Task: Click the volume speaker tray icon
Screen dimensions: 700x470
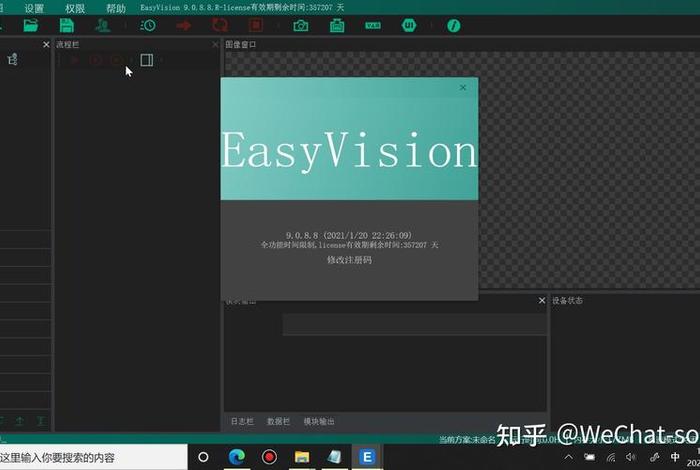Action: point(631,457)
